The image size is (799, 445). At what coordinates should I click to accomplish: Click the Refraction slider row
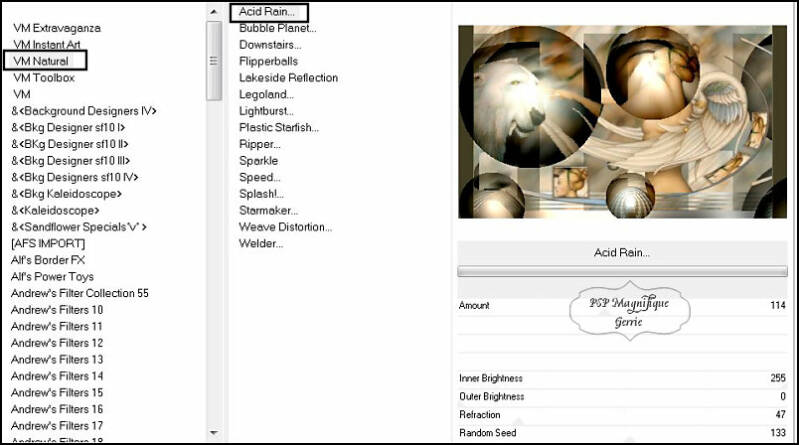tap(622, 414)
